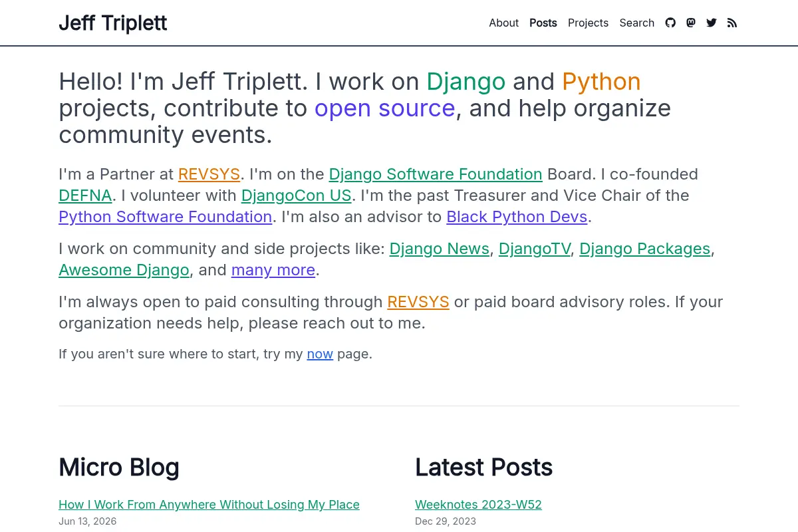Open the Awesome Django link

point(124,270)
